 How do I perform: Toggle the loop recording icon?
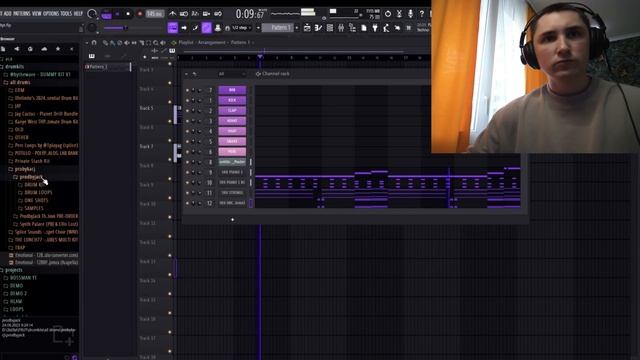(218, 14)
